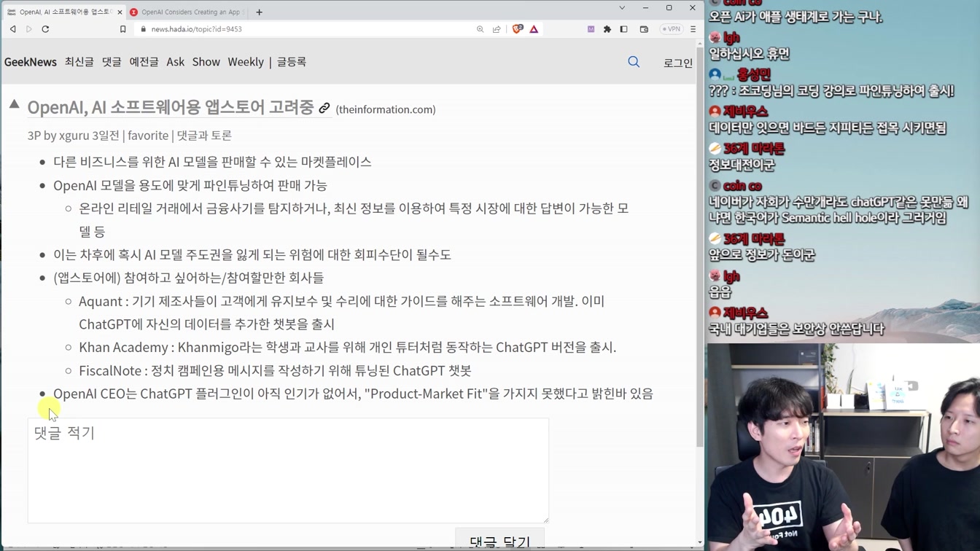Screen dimensions: 980x551
Task: Open the article title link OpenAI, AI 소프트웨어용 앱스토어 고려중
Action: tap(171, 107)
